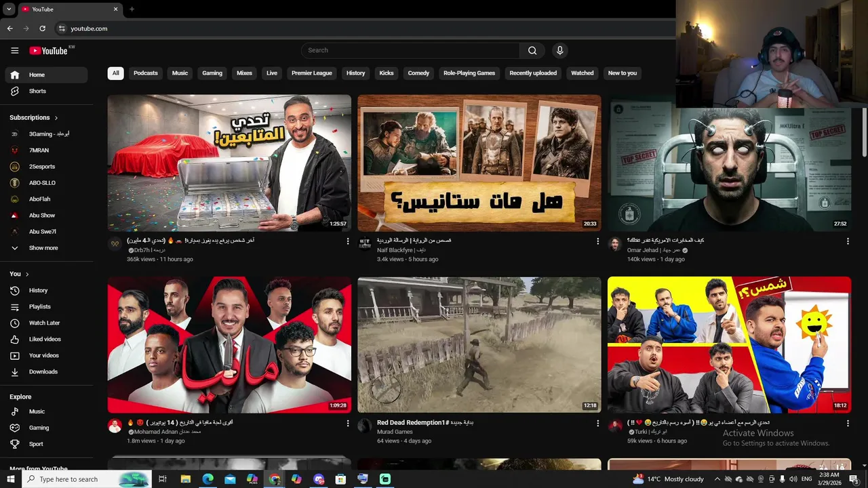The image size is (868, 488).
Task: Open Sport under Explore
Action: point(46,444)
